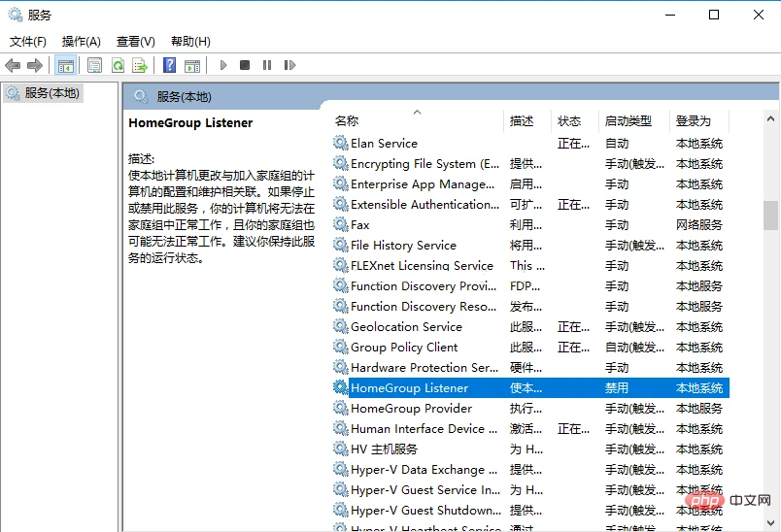The width and height of the screenshot is (781, 532).
Task: Open the blue Help question-mark icon
Action: [169, 65]
